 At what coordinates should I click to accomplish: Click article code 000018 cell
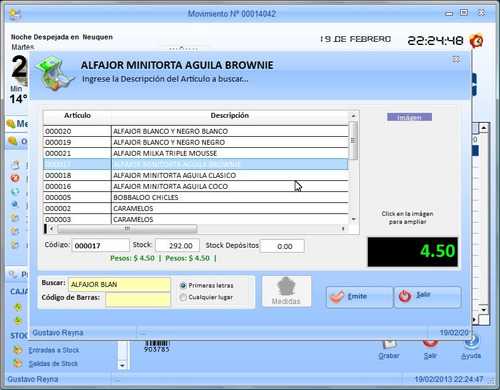pyautogui.click(x=77, y=175)
